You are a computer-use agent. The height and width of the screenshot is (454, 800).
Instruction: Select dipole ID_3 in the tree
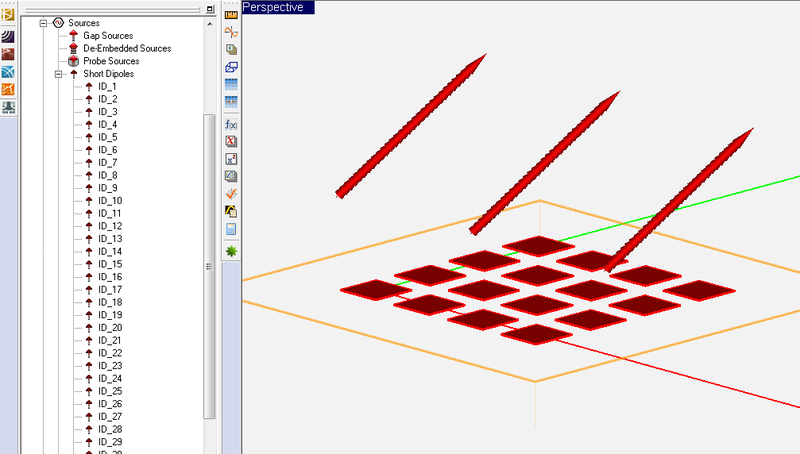[108, 112]
